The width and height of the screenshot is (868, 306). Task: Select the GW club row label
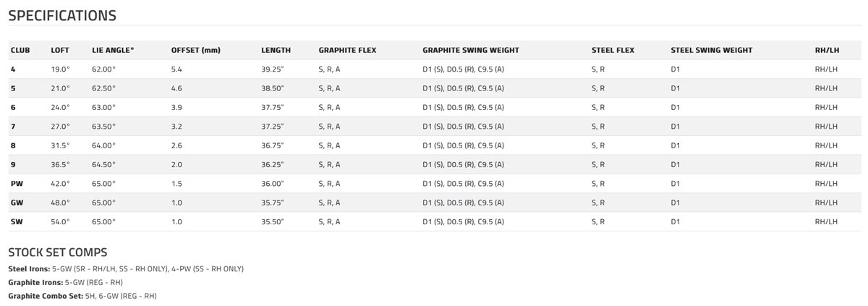(x=17, y=203)
